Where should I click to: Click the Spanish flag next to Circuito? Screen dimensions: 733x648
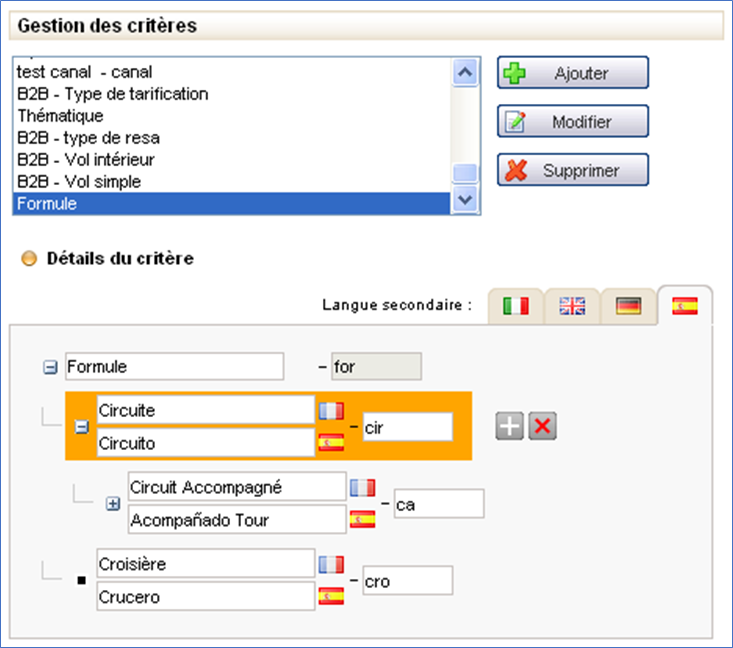coord(330,442)
